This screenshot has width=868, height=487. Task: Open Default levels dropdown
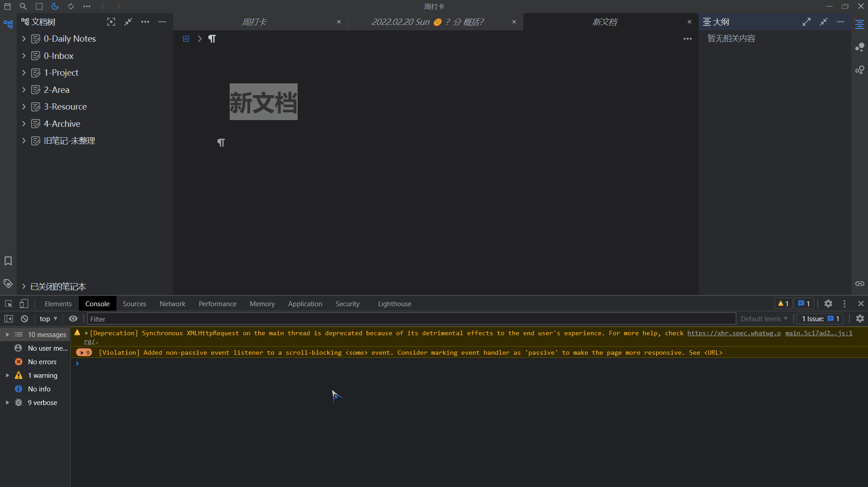764,319
